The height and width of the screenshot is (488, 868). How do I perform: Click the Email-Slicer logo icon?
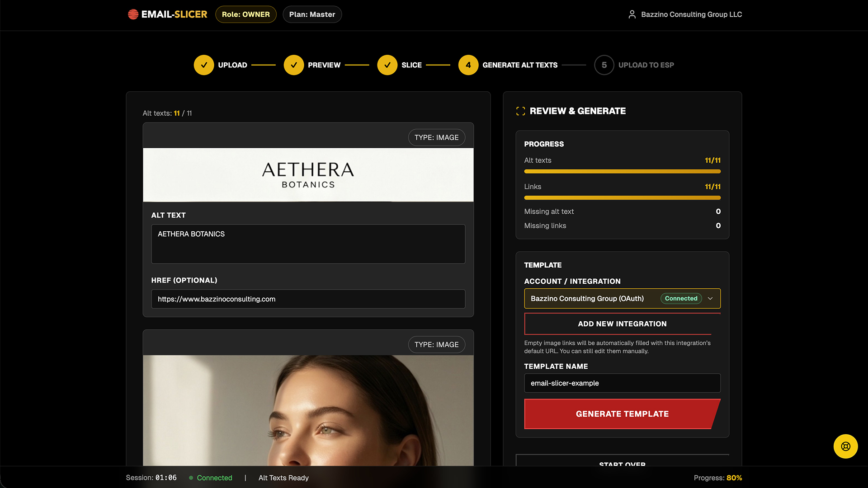point(133,14)
